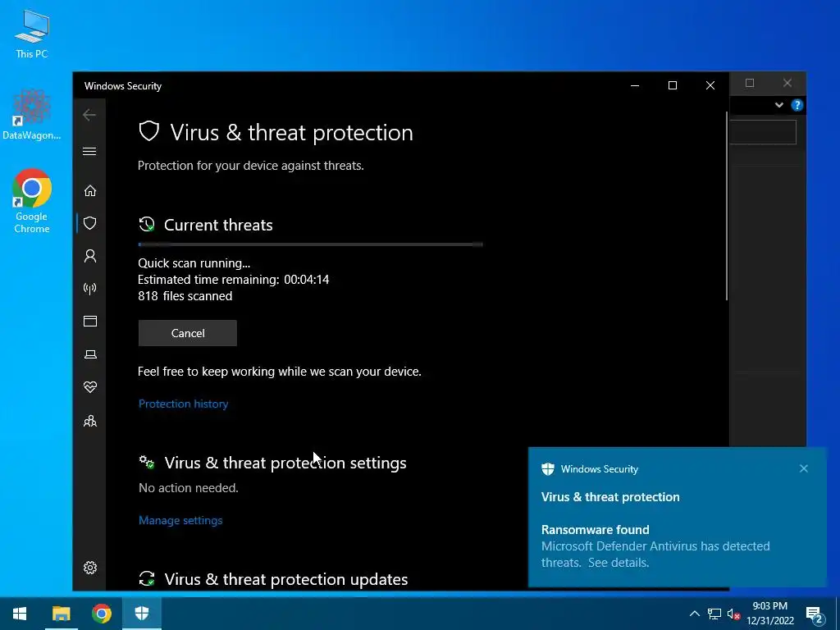
Task: Open Firewall & network protection antenna icon
Action: tap(90, 289)
